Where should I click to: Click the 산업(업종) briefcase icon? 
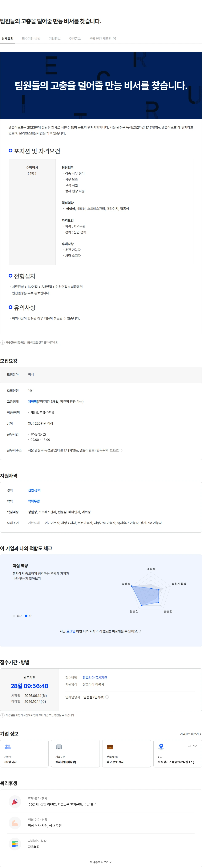pyautogui.click(x=110, y=747)
